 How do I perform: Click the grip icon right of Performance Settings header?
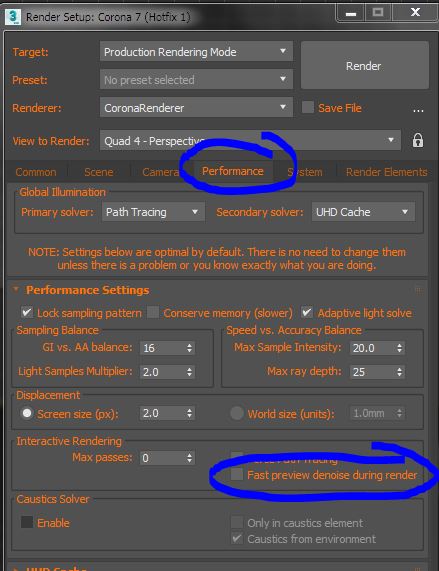[x=418, y=290]
